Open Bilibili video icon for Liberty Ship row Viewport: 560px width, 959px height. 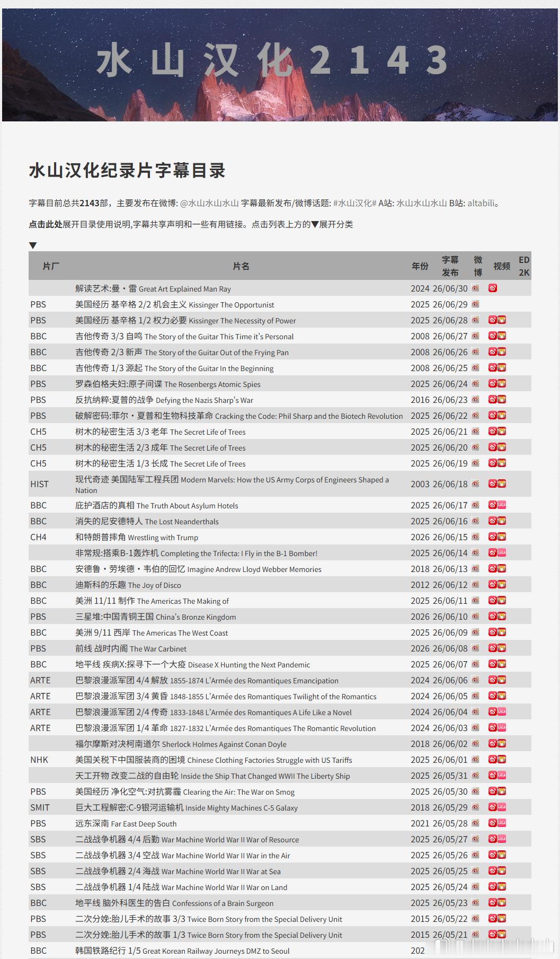pos(502,775)
